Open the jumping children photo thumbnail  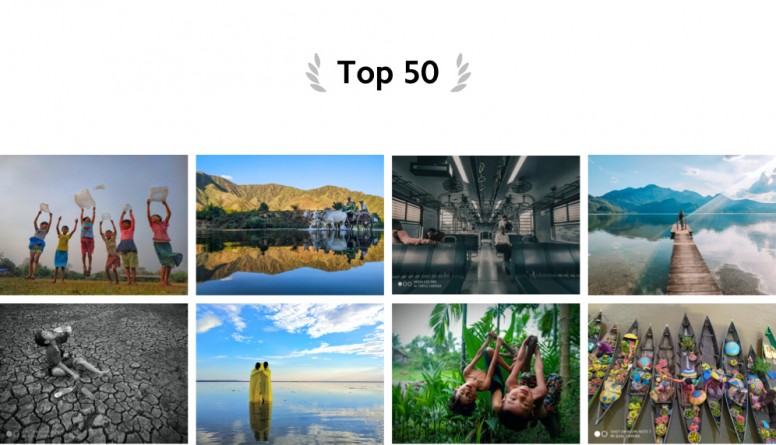tap(94, 225)
